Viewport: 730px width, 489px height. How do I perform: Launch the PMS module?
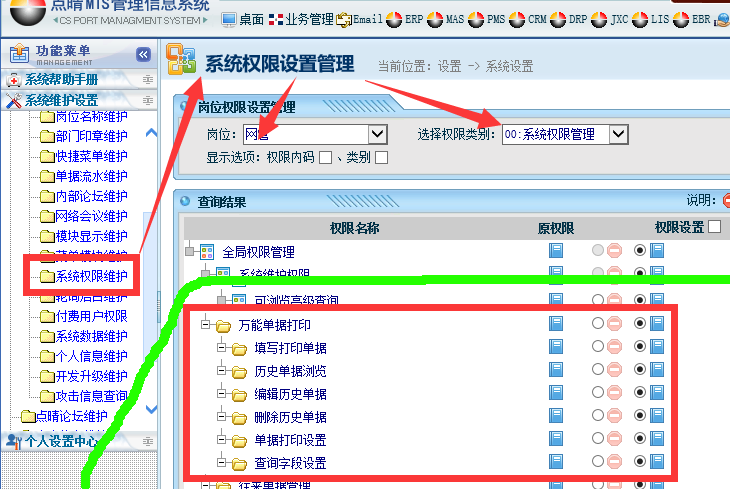487,20
